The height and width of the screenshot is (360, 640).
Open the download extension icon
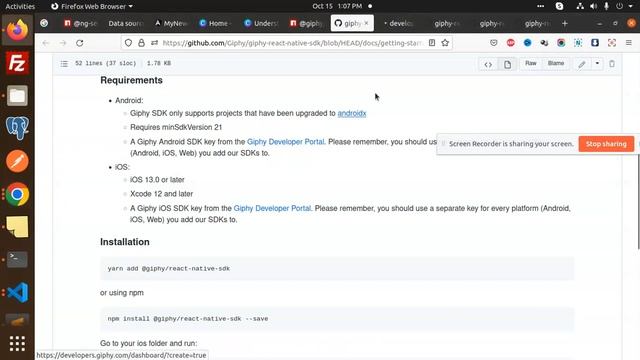(595, 43)
